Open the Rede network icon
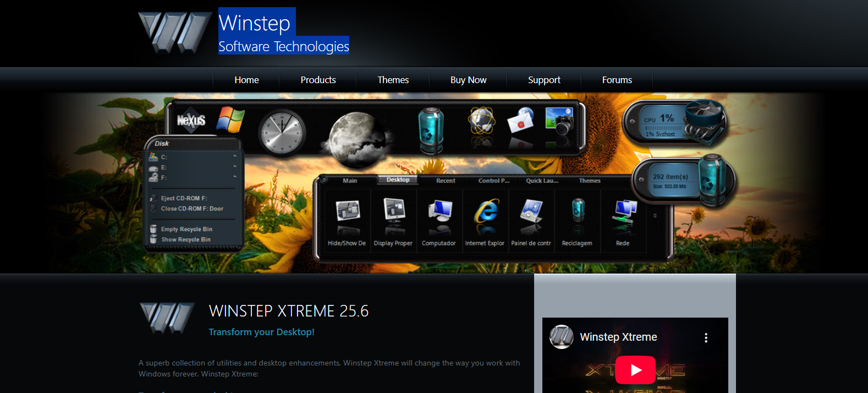The height and width of the screenshot is (393, 868). [x=624, y=212]
